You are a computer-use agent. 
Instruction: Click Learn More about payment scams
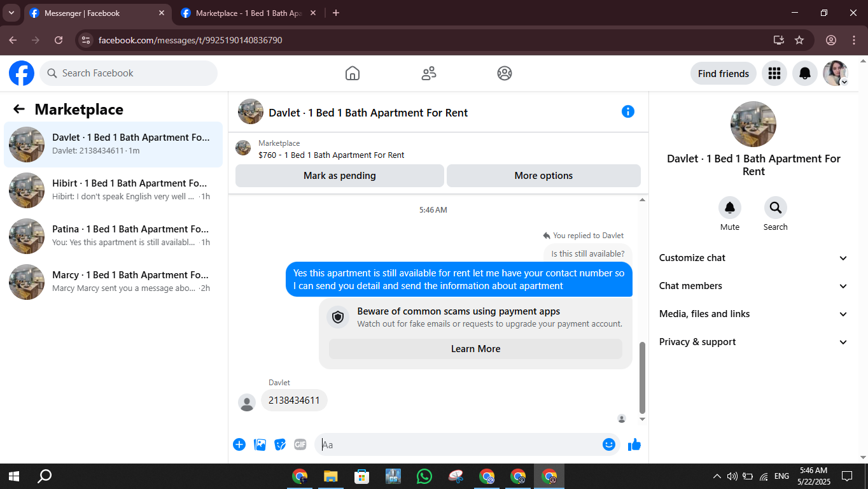(475, 349)
